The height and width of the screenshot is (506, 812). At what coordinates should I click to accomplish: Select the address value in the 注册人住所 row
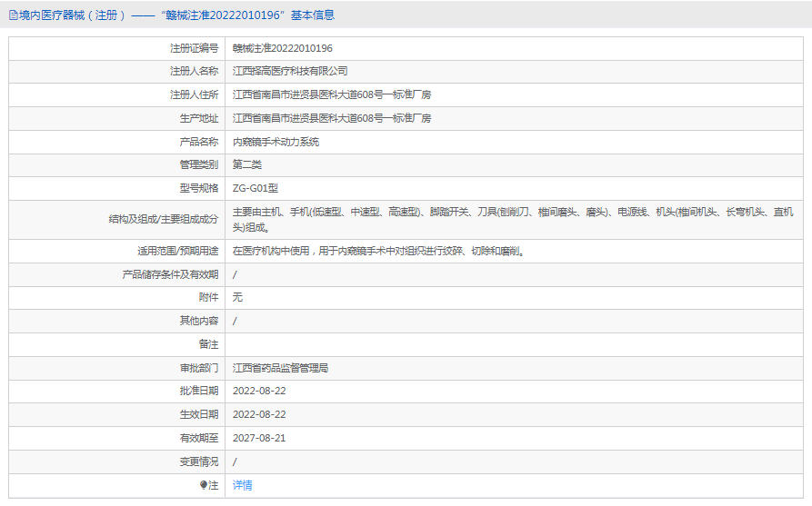(x=331, y=94)
